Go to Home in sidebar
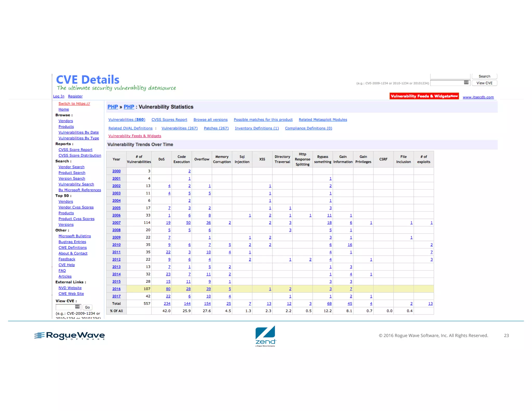532x411 pixels. (64, 109)
